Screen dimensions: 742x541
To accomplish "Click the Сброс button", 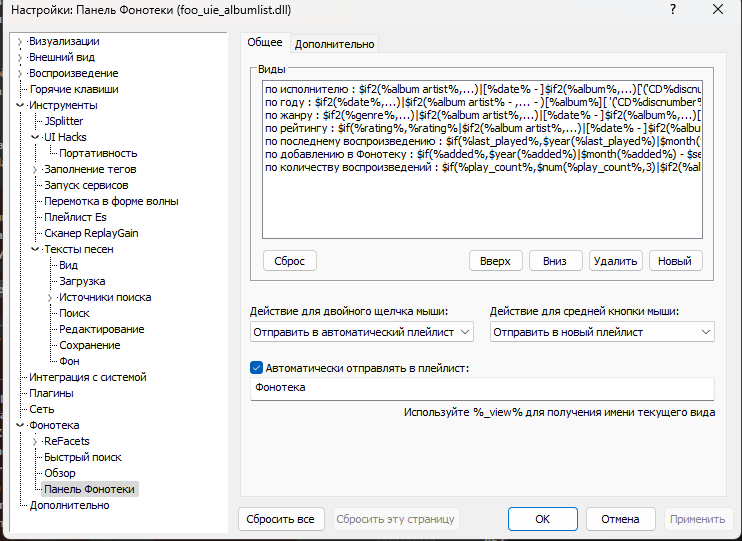I will point(290,261).
